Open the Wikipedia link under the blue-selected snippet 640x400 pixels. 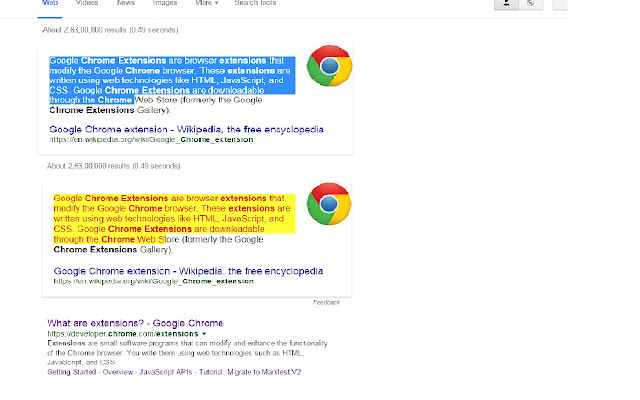tap(186, 129)
